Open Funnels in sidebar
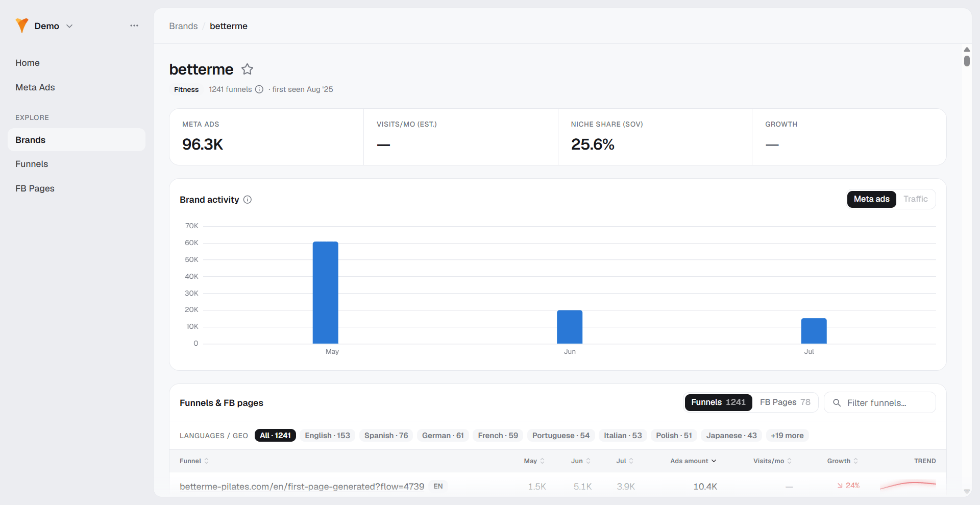This screenshot has width=980, height=505. (x=32, y=164)
